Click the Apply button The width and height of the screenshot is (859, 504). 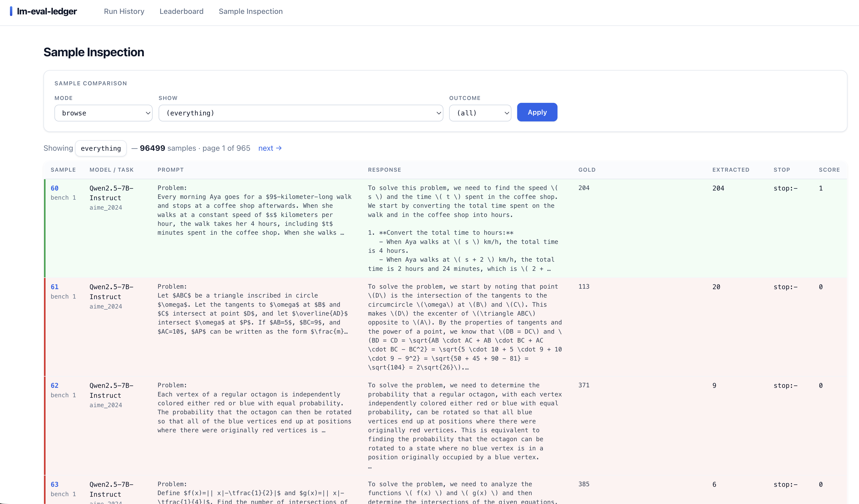[537, 112]
